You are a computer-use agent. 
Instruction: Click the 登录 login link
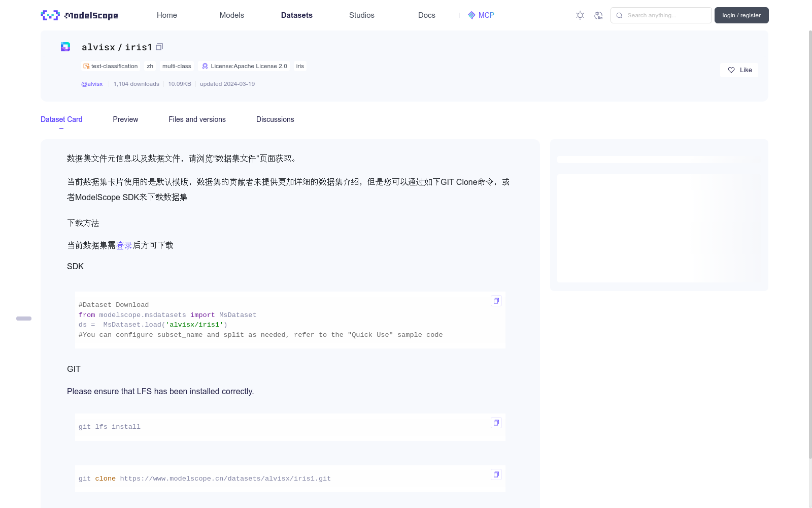tap(124, 245)
